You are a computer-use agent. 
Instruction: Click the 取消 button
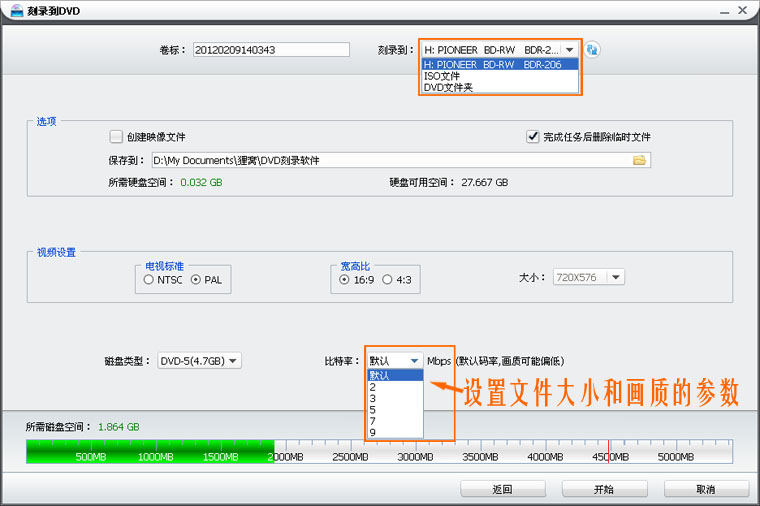pyautogui.click(x=706, y=489)
